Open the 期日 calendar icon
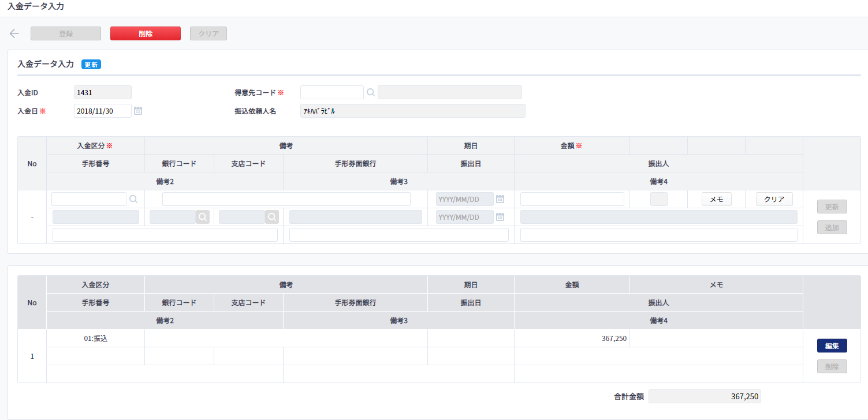 (500, 199)
